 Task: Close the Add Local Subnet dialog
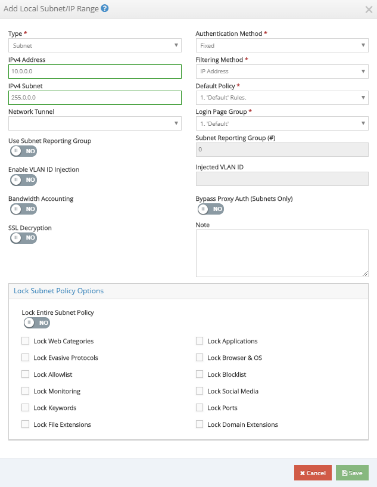pyautogui.click(x=369, y=9)
